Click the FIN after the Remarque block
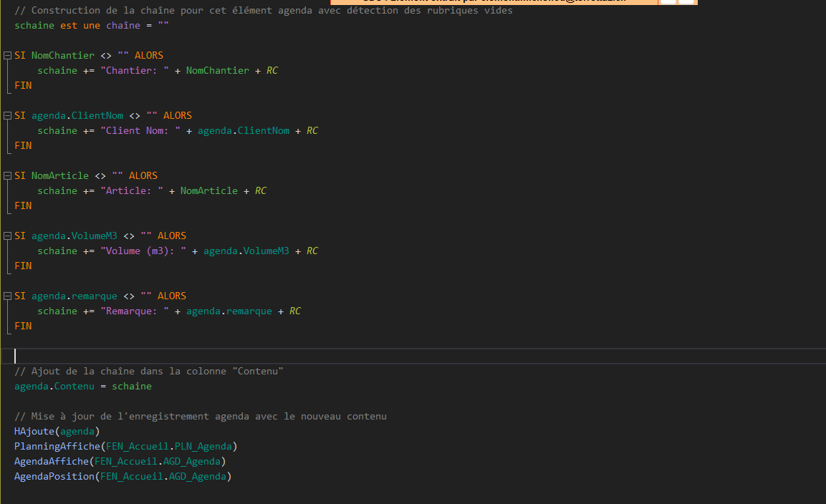826x504 pixels. [x=23, y=326]
